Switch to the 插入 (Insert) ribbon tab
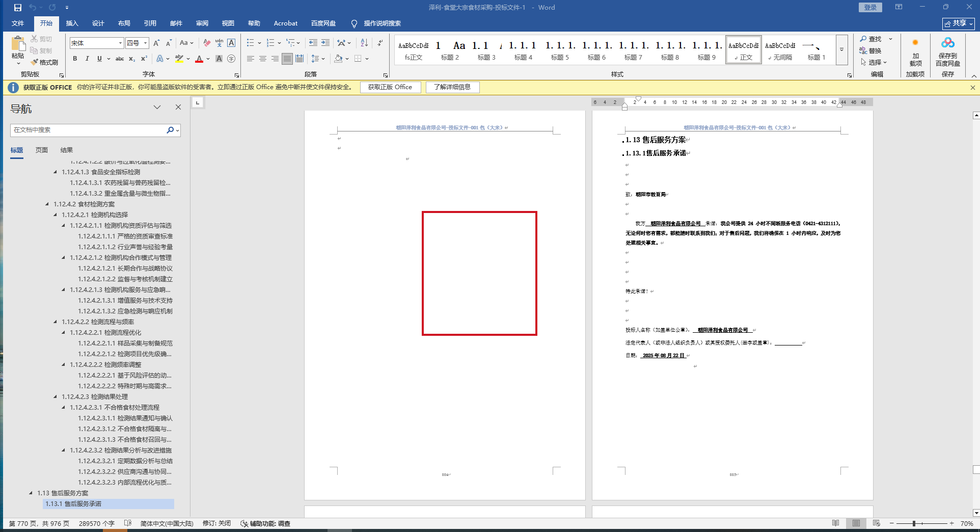The width and height of the screenshot is (980, 532). (x=72, y=23)
